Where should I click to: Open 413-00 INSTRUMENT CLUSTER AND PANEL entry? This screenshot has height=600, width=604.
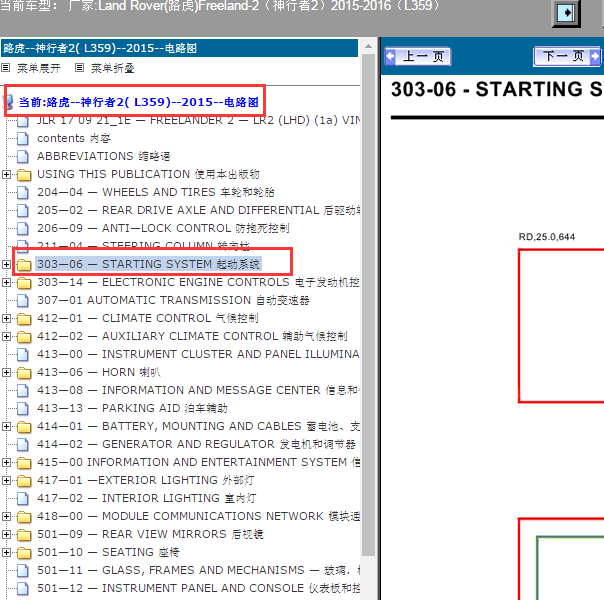pos(199,354)
